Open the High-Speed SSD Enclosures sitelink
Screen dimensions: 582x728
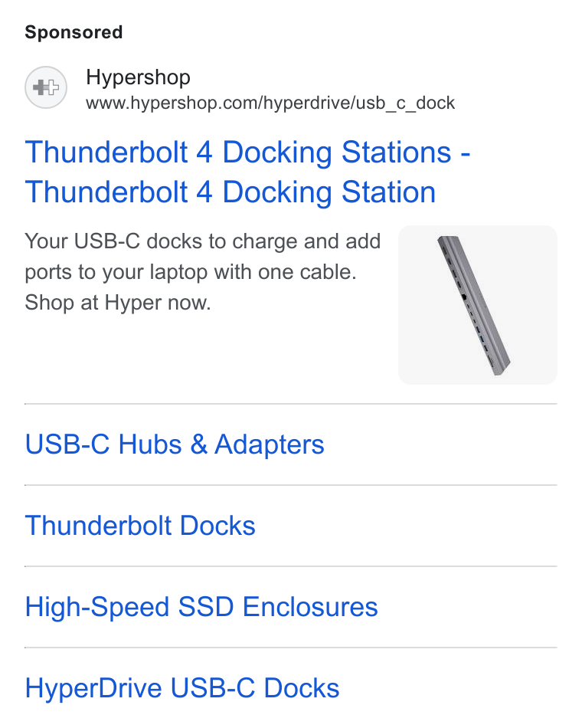click(202, 607)
